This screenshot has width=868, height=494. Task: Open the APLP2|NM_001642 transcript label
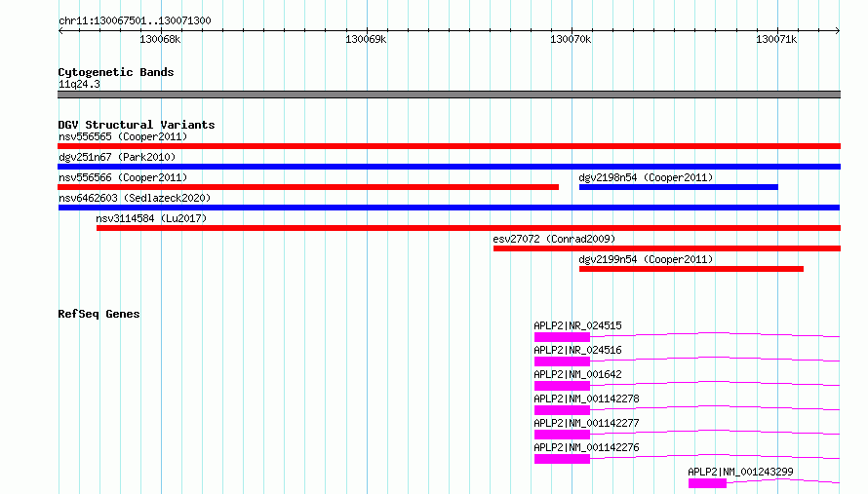(577, 374)
